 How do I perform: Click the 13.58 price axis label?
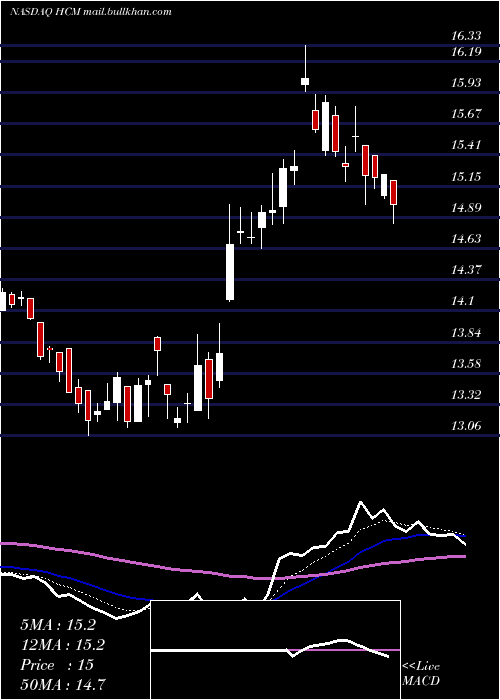pos(466,363)
